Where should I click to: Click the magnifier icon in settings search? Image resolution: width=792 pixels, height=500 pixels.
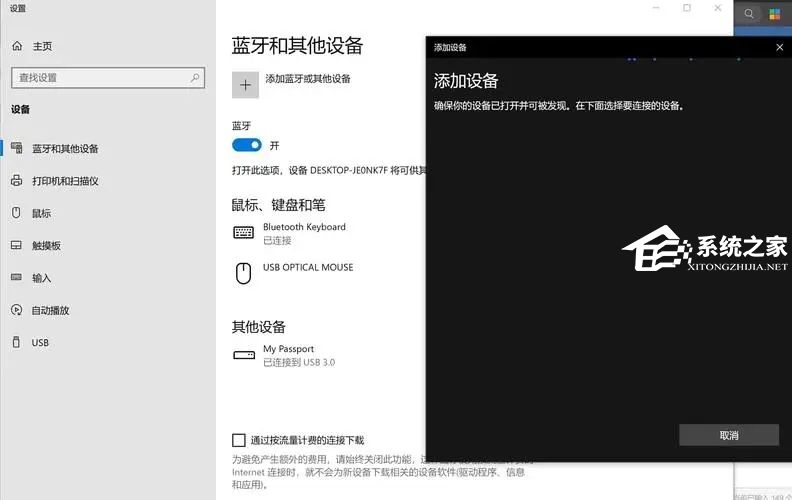click(195, 78)
